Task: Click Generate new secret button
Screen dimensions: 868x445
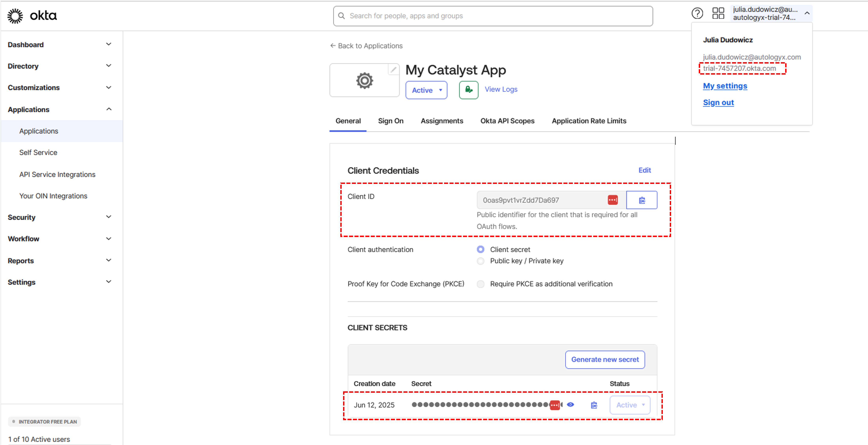Action: 605,360
